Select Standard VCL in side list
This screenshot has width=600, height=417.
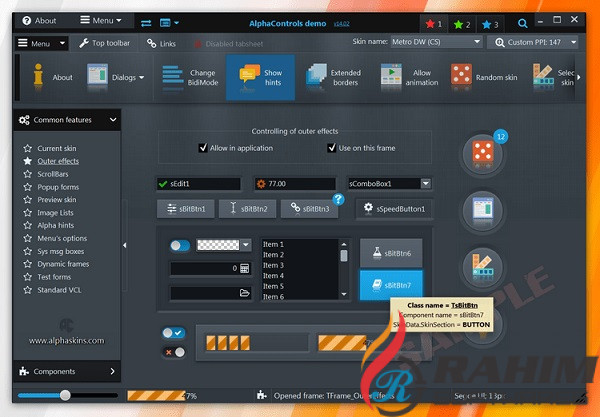pyautogui.click(x=59, y=290)
